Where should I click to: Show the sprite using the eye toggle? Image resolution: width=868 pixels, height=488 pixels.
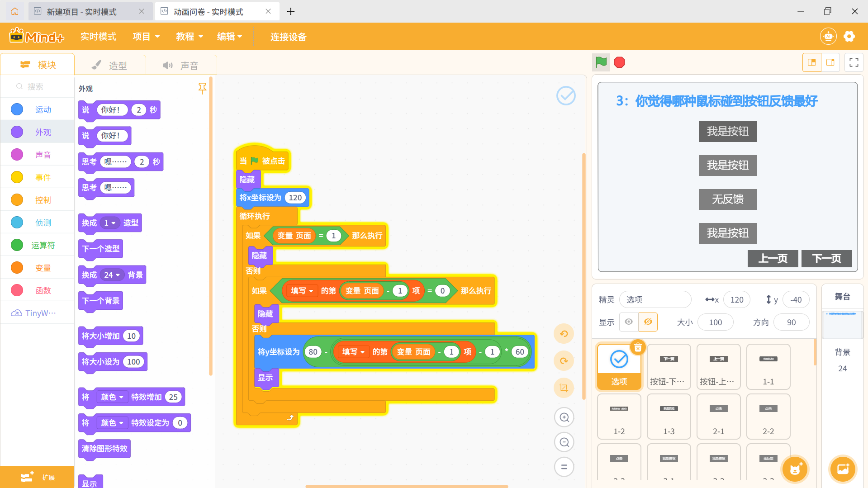point(629,322)
